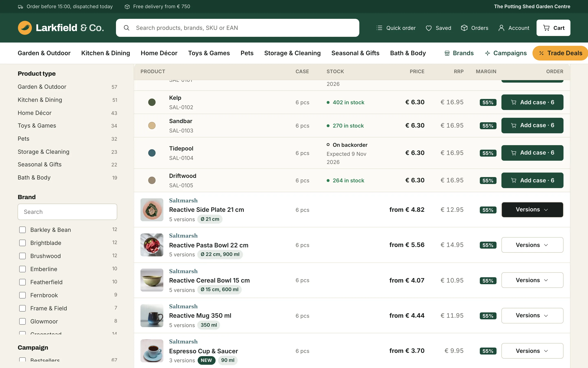Screen dimensions: 588x368
Task: Filter by Toys & Games product type
Action: coord(67,126)
